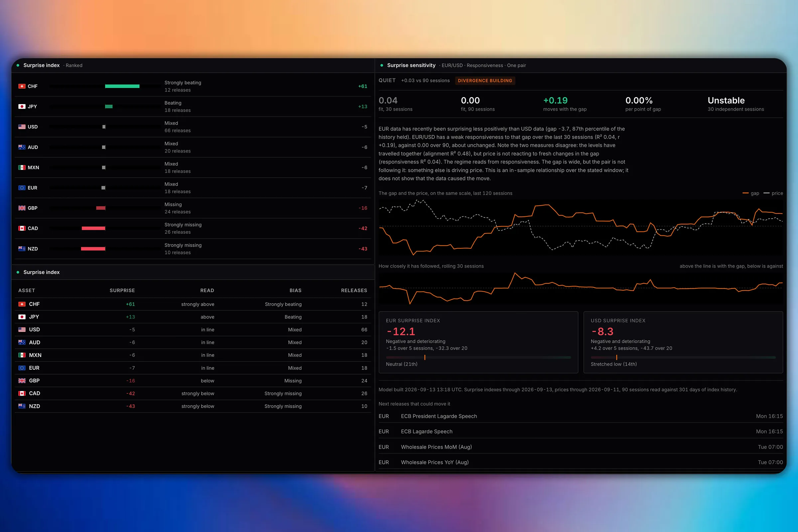Click the JPY Japan flag in ranked list
This screenshot has height=532, width=798.
22,106
